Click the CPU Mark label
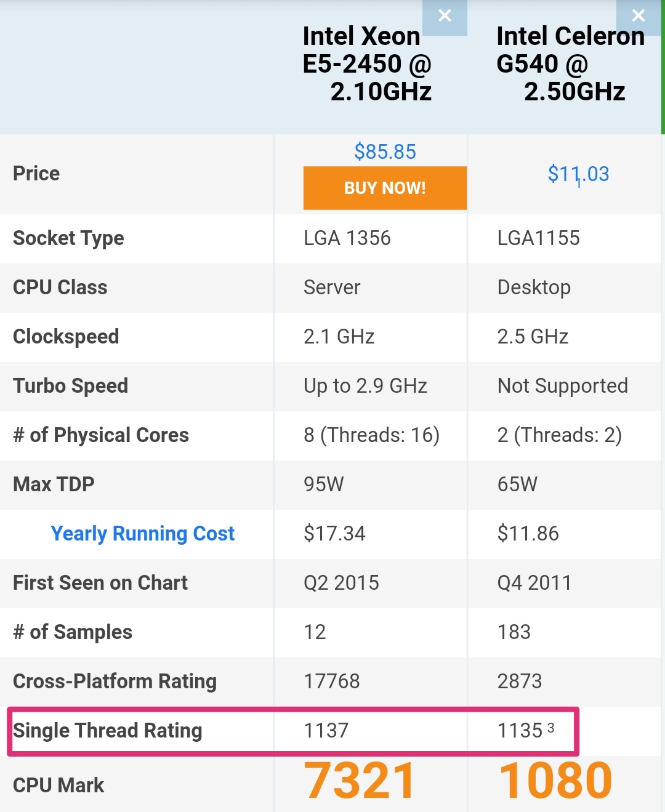 click(x=58, y=786)
